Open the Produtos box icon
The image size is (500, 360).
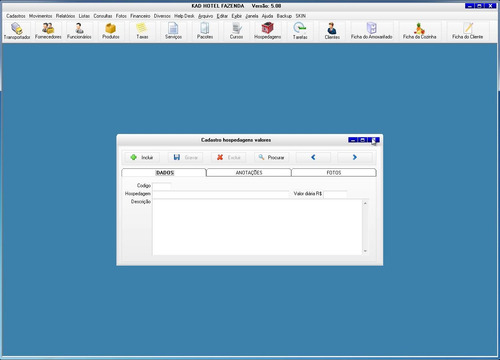click(111, 31)
